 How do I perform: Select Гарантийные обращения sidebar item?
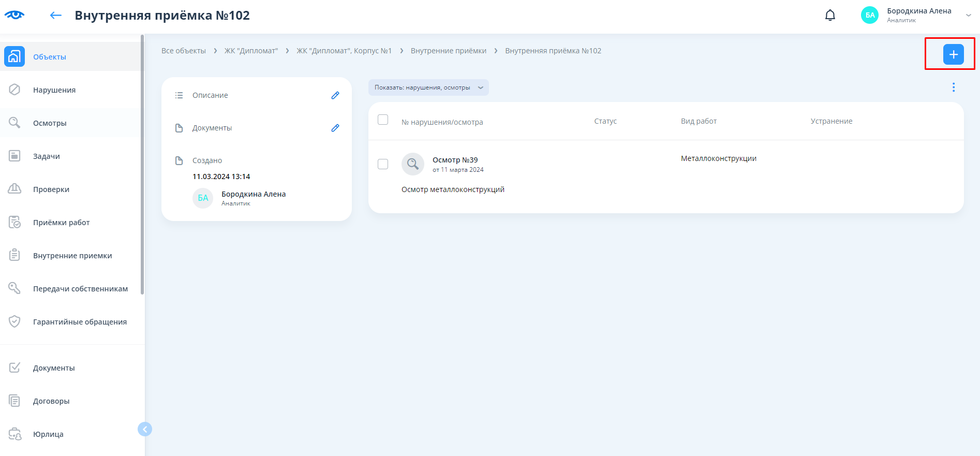pyautogui.click(x=80, y=322)
